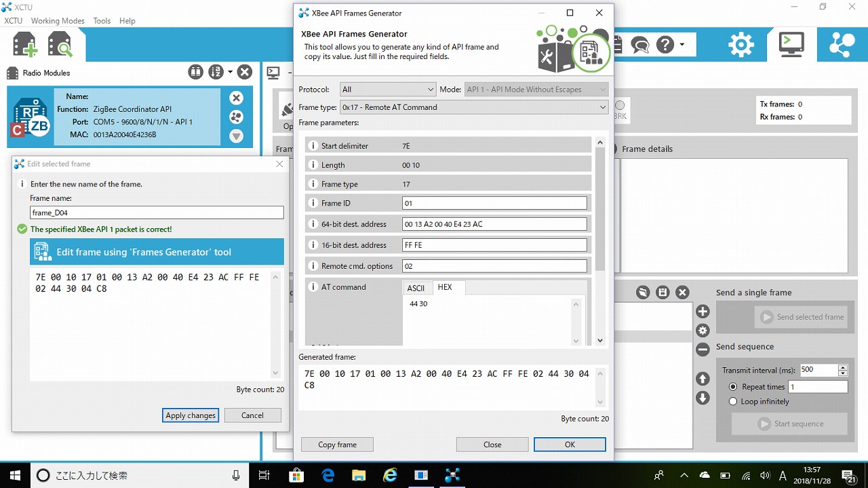This screenshot has width=868, height=488.
Task: Click the add frame plus icon
Action: click(703, 312)
